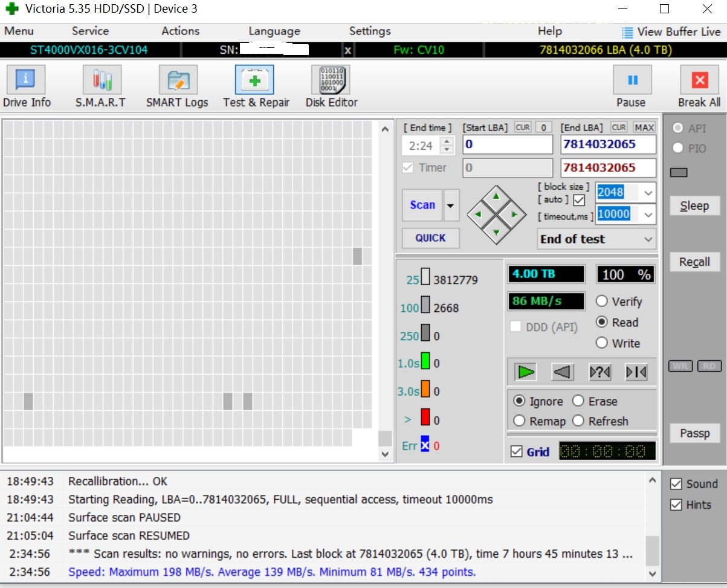Open the timeout ms dropdown
Image resolution: width=727 pixels, height=588 pixels.
(648, 214)
